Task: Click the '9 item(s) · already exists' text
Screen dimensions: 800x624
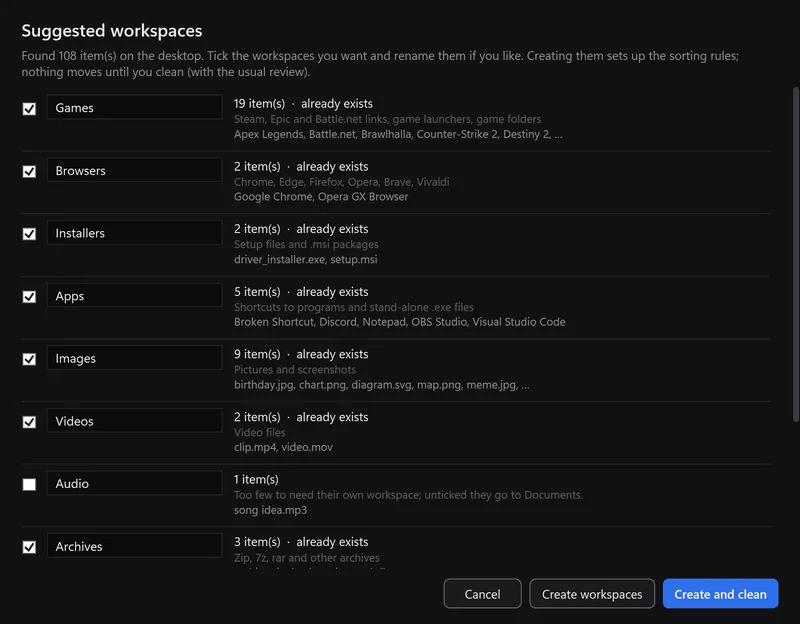Action: pos(301,354)
